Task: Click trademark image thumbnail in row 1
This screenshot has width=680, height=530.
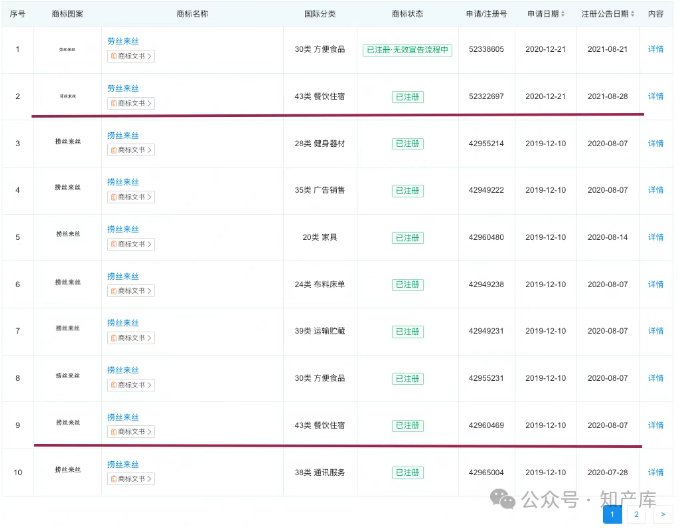Action: pos(68,49)
